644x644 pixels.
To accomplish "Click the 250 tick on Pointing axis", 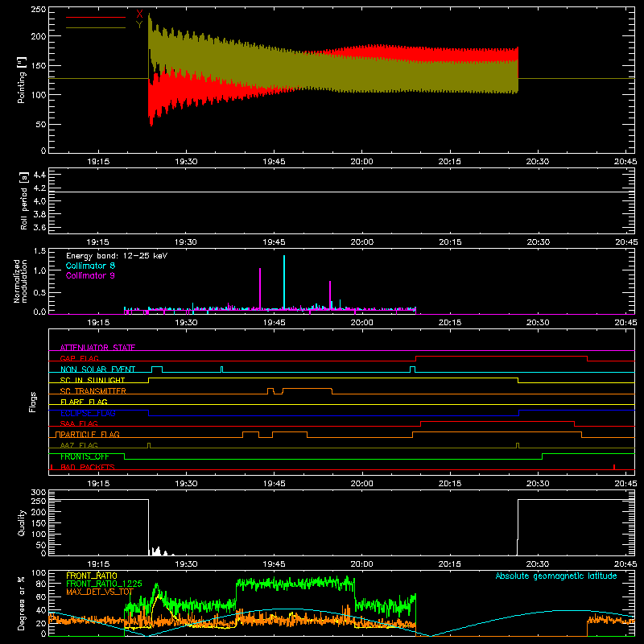I will [39, 10].
